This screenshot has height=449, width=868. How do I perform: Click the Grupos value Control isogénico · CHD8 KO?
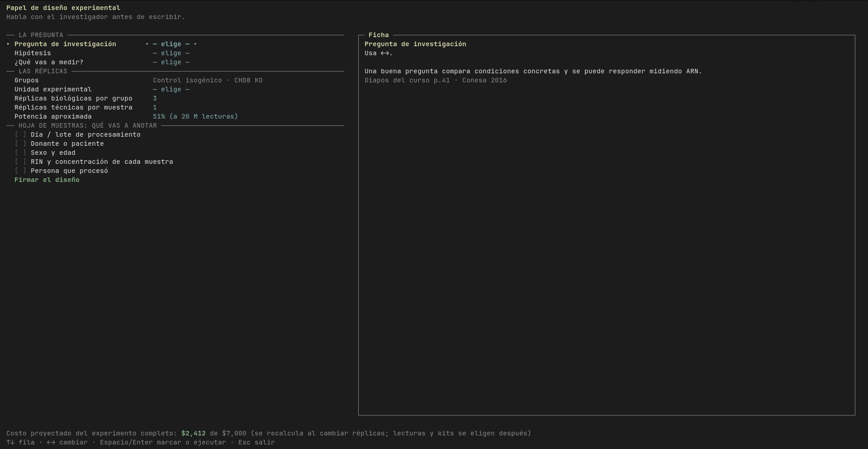pyautogui.click(x=208, y=80)
